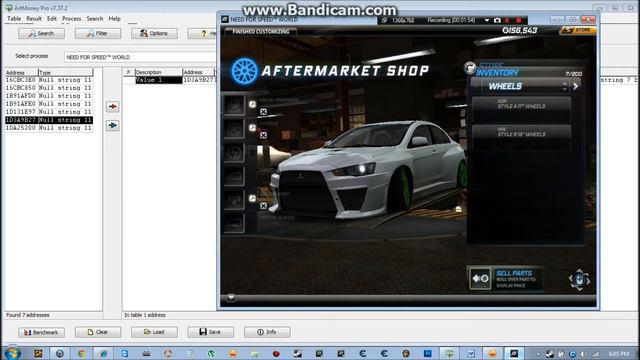Open the Select process dropdown
Image resolution: width=640 pixels, height=360 pixels.
click(140, 57)
